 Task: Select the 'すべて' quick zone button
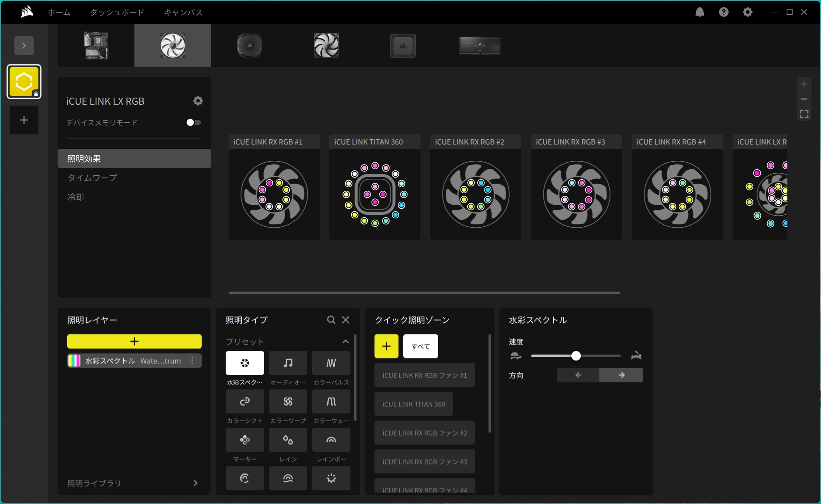pyautogui.click(x=421, y=346)
